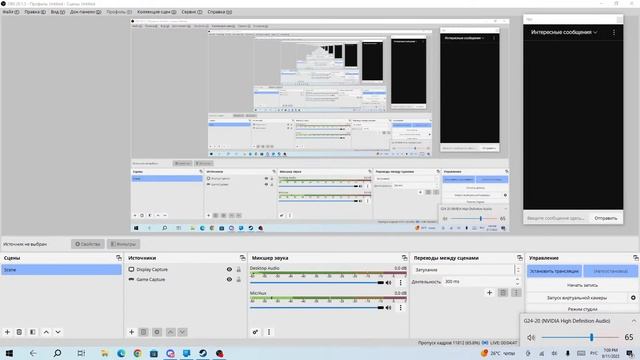This screenshot has width=640, height=360.
Task: Open Desktop Audio three-dots options
Action: 400,282
